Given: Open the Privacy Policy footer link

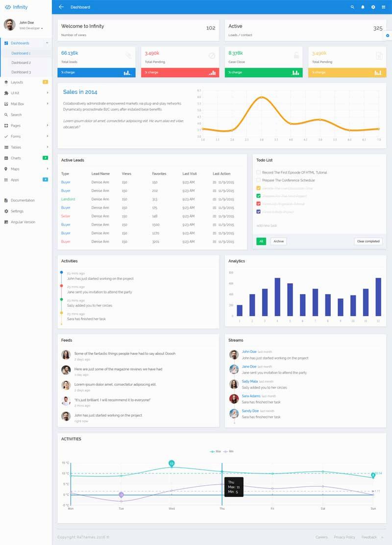Looking at the screenshot, I should point(344,537).
